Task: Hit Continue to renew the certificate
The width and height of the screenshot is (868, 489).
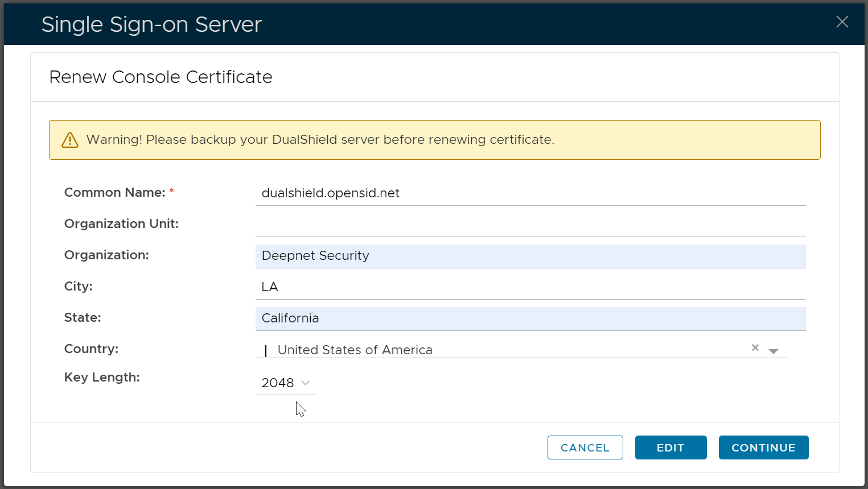Action: [x=763, y=447]
